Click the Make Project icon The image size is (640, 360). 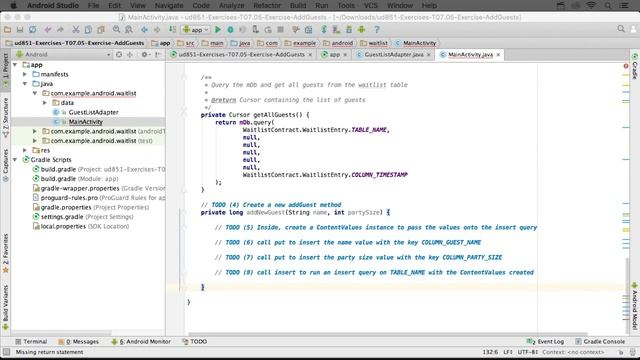(x=172, y=30)
